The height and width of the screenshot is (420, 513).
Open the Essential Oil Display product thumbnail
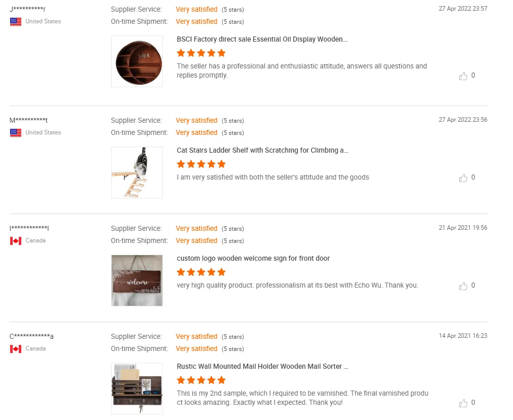pos(137,61)
